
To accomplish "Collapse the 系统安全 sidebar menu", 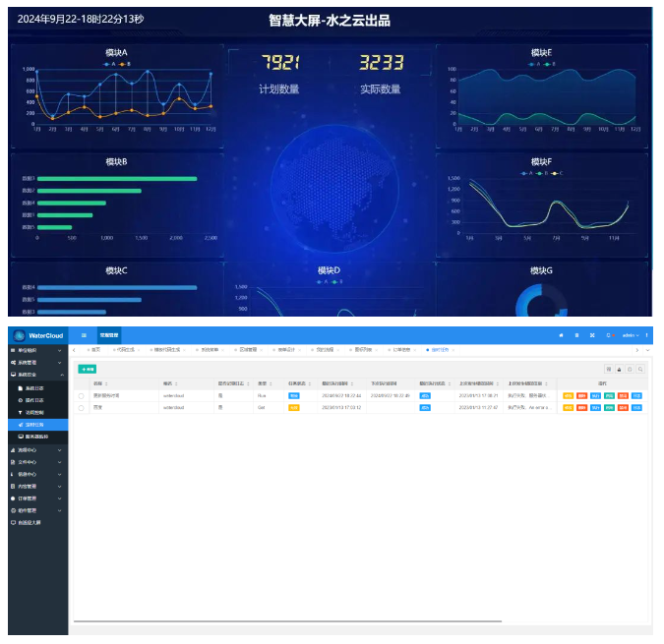I will coord(37,375).
